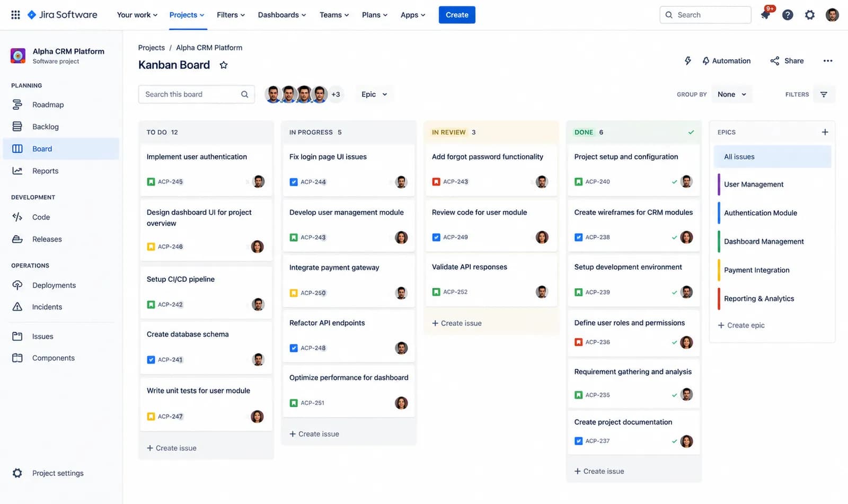Click the assignee avatar on ACP-245 card

pos(259,181)
